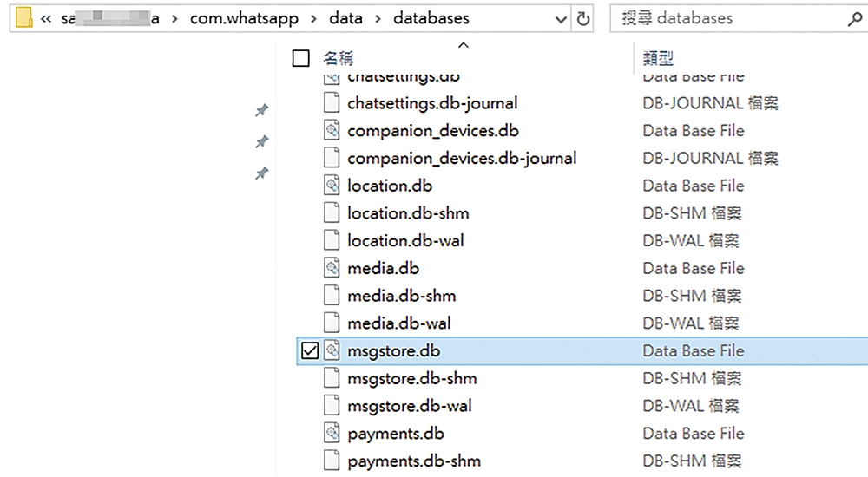
Task: Select the msgstore.db-wal file name
Action: (x=409, y=406)
